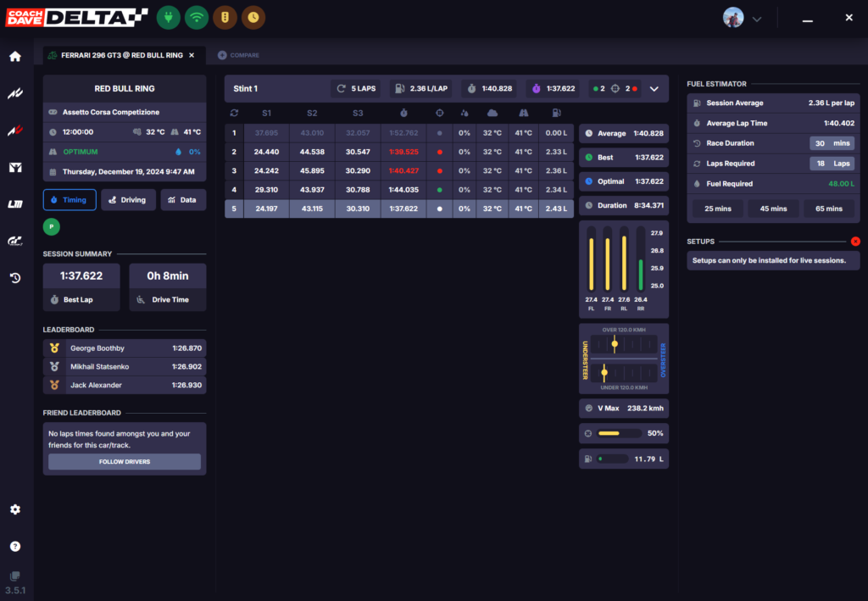The width and height of the screenshot is (868, 601).
Task: Open the Compare tab
Action: (239, 55)
